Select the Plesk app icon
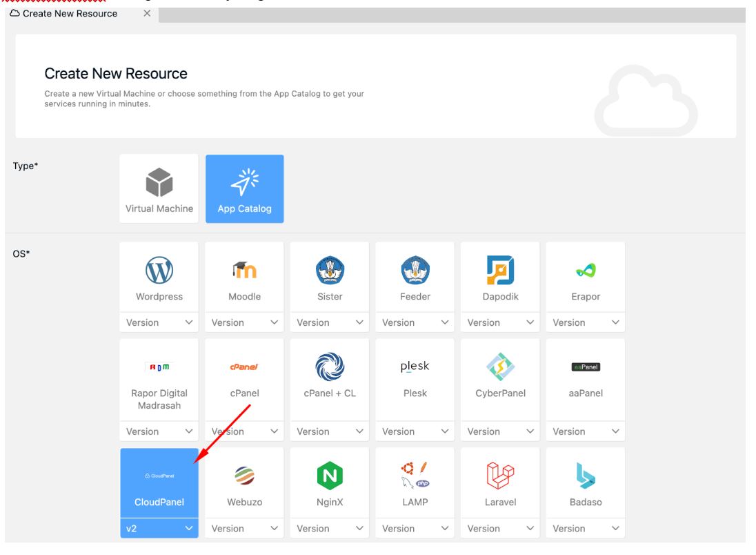The width and height of the screenshot is (756, 555). click(x=415, y=380)
